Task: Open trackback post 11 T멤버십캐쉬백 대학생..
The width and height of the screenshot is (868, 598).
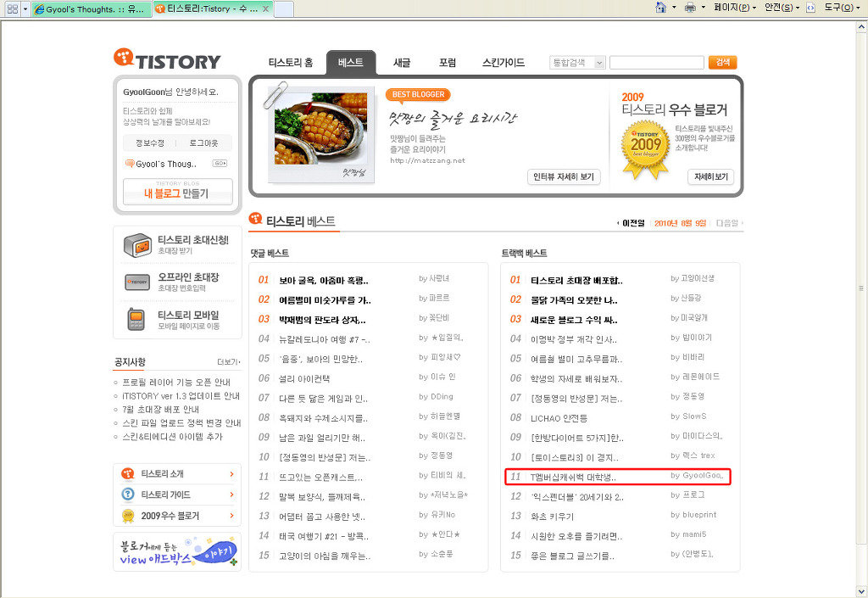Action: [x=573, y=477]
